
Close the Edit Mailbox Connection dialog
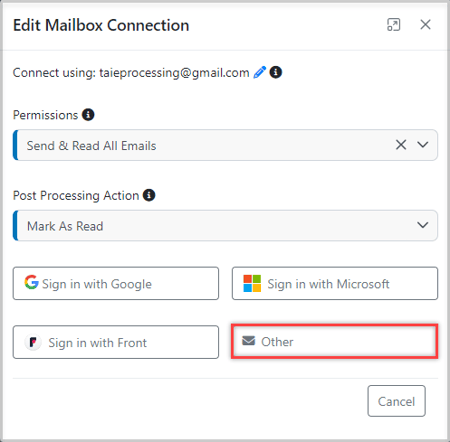pyautogui.click(x=425, y=24)
